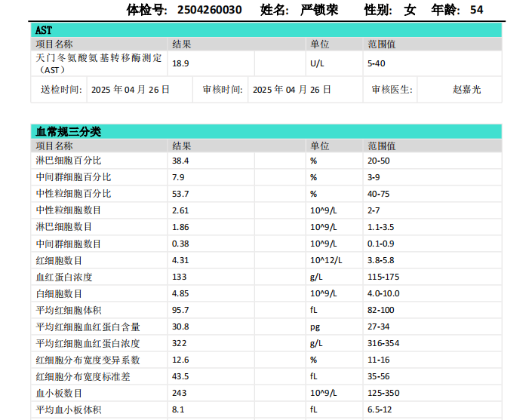
Task: Click the AST reference range 5-40
Action: 376,63
